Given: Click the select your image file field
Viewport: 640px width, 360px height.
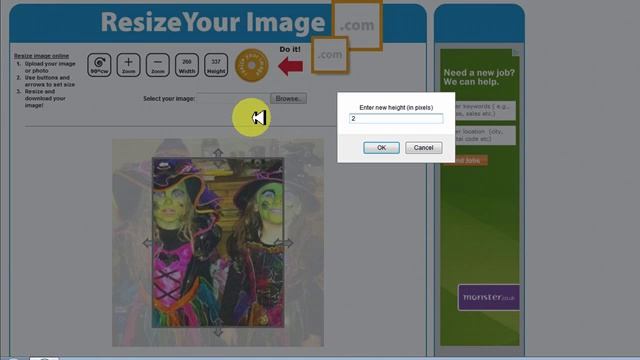Looking at the screenshot, I should [x=233, y=98].
